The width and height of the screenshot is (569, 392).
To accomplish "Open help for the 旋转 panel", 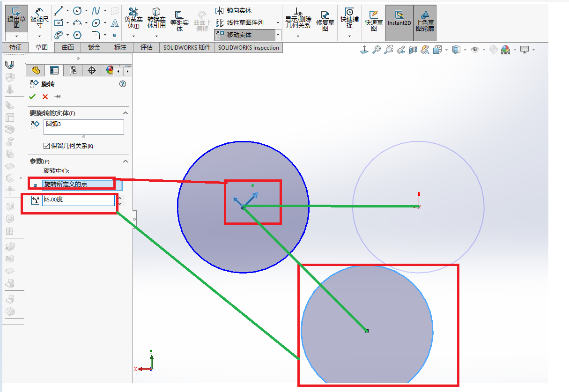I will 123,84.
